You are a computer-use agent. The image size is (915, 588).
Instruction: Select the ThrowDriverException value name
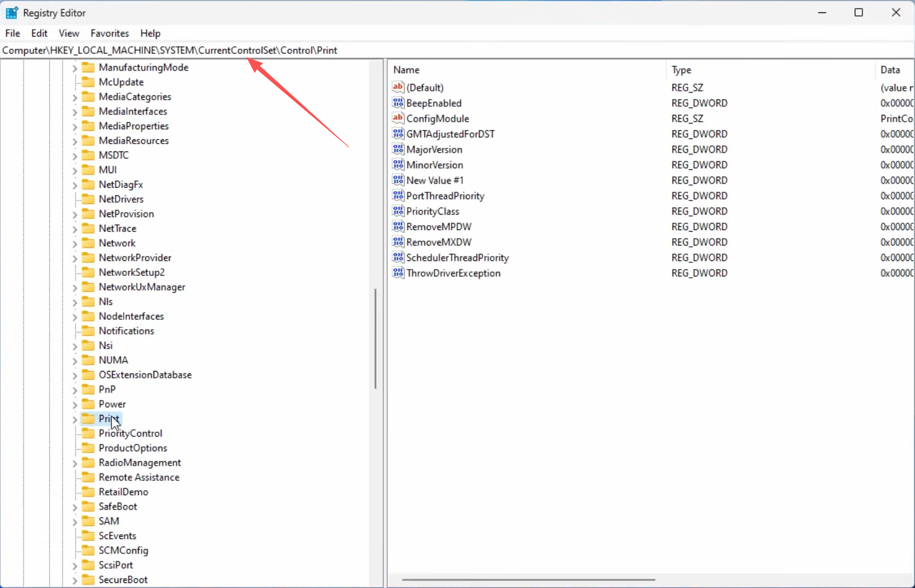453,273
